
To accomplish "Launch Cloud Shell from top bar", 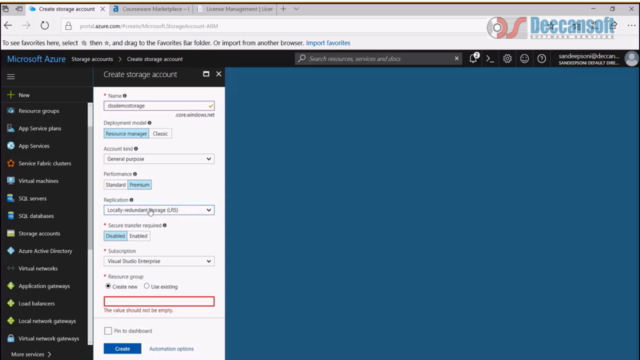I will click(x=490, y=59).
